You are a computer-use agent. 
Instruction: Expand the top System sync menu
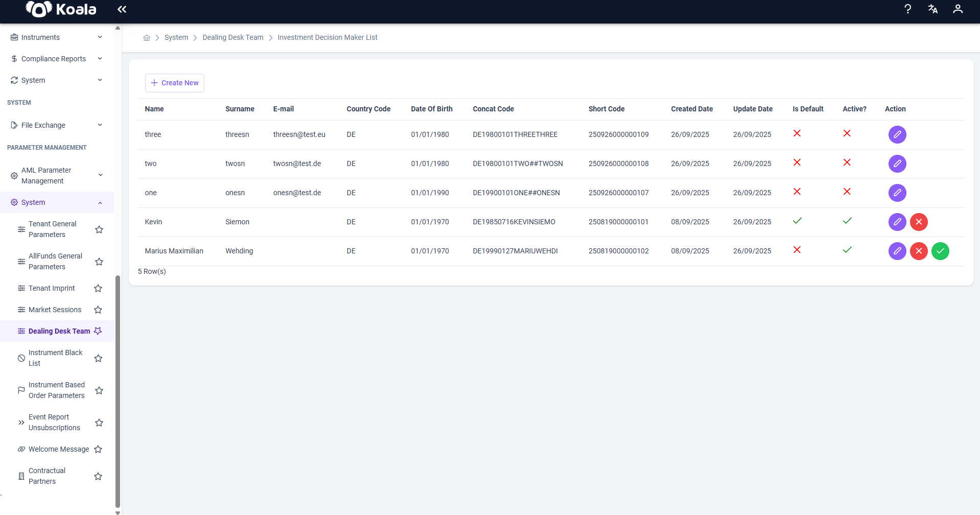click(x=57, y=80)
